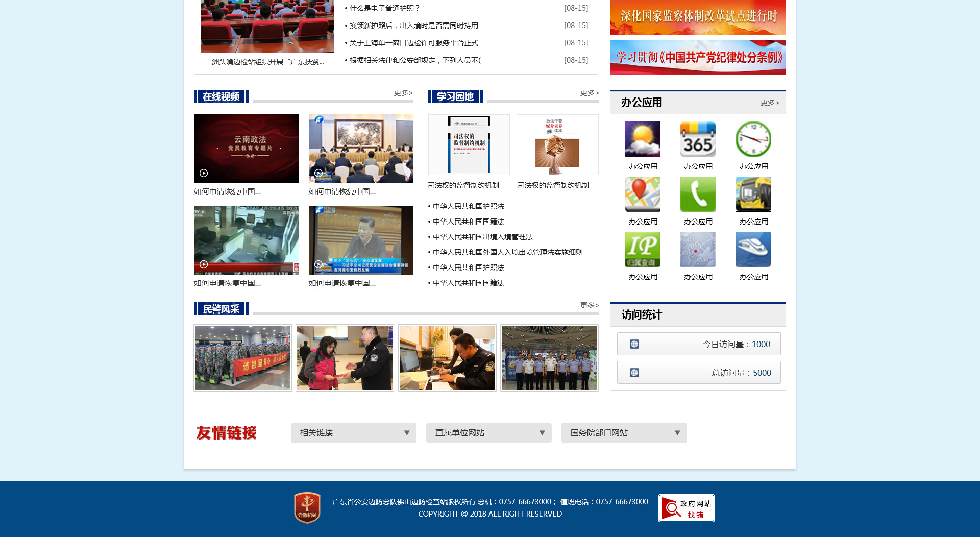This screenshot has height=537, width=980.
Task: Click 更多 in the 办公应用 panel header
Action: point(769,103)
